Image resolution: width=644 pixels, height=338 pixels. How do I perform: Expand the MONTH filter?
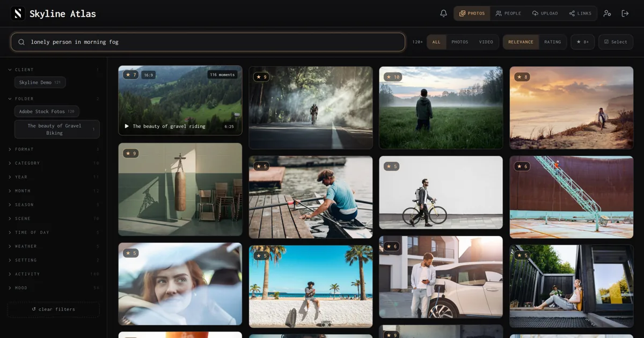(x=54, y=191)
